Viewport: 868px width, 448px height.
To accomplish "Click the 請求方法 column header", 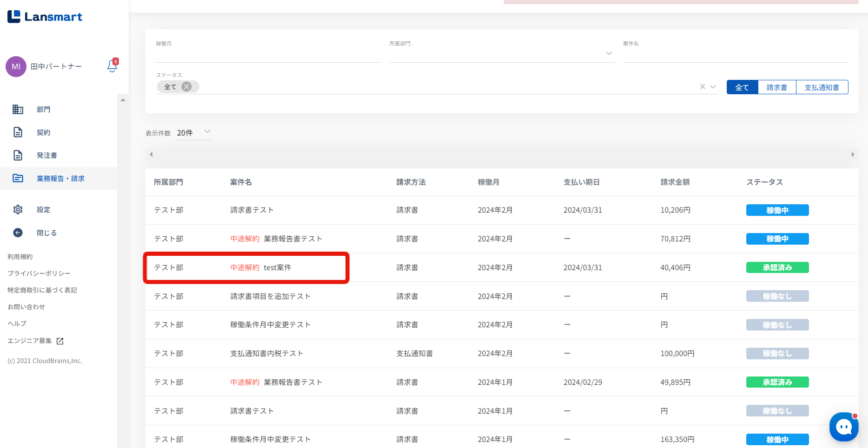I will [411, 182].
